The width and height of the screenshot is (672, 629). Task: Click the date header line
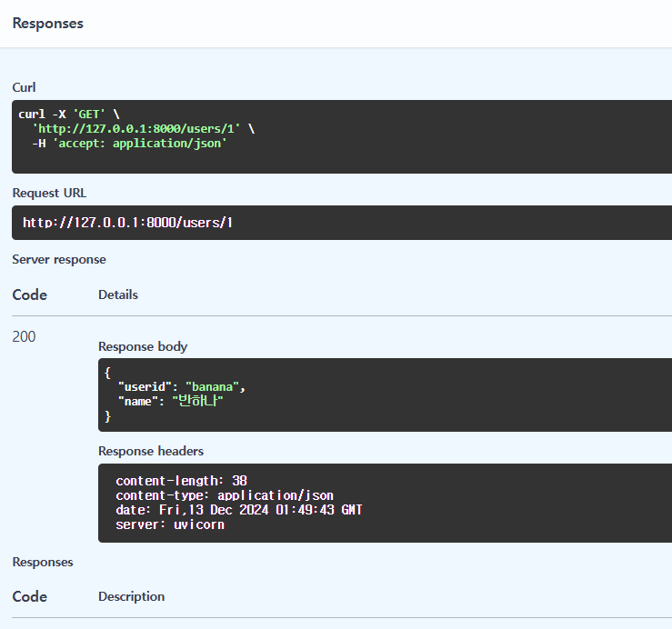239,510
